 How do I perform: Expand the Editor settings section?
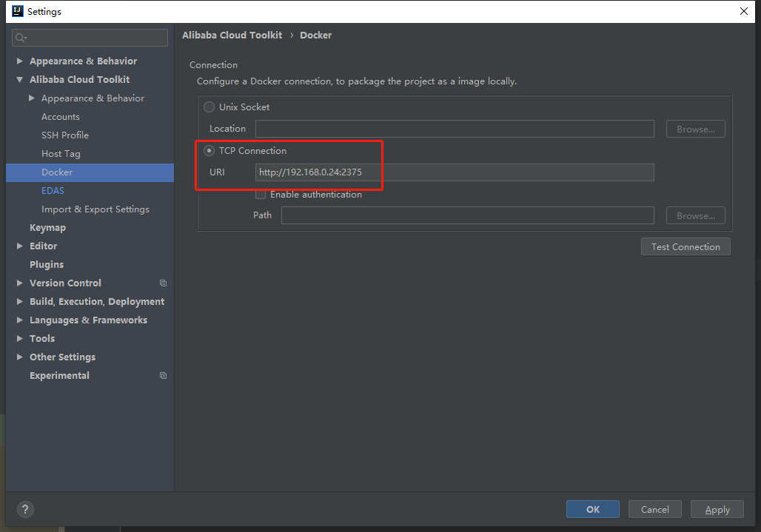pos(19,246)
